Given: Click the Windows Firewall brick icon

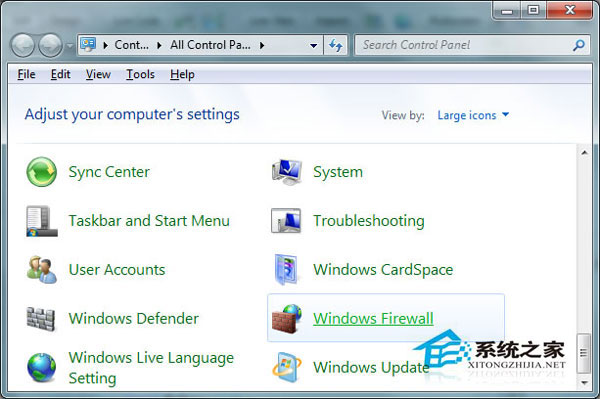Looking at the screenshot, I should (x=287, y=318).
